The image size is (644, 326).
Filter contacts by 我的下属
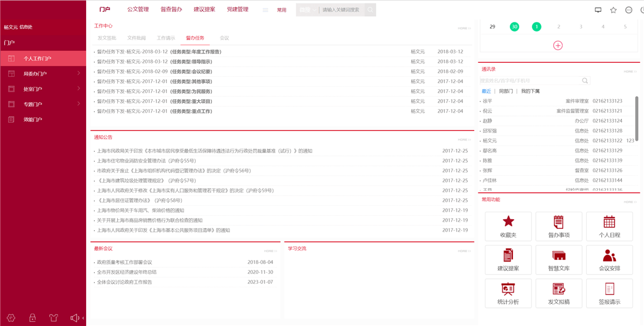[530, 91]
